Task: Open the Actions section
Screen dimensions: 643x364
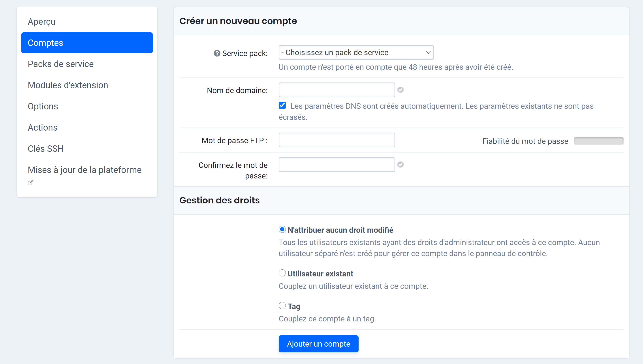Action: tap(43, 127)
